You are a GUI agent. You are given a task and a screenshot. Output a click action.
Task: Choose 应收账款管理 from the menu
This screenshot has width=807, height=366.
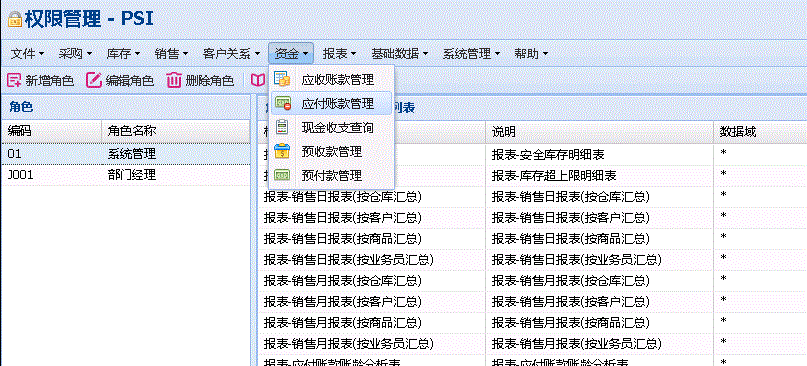[331, 80]
